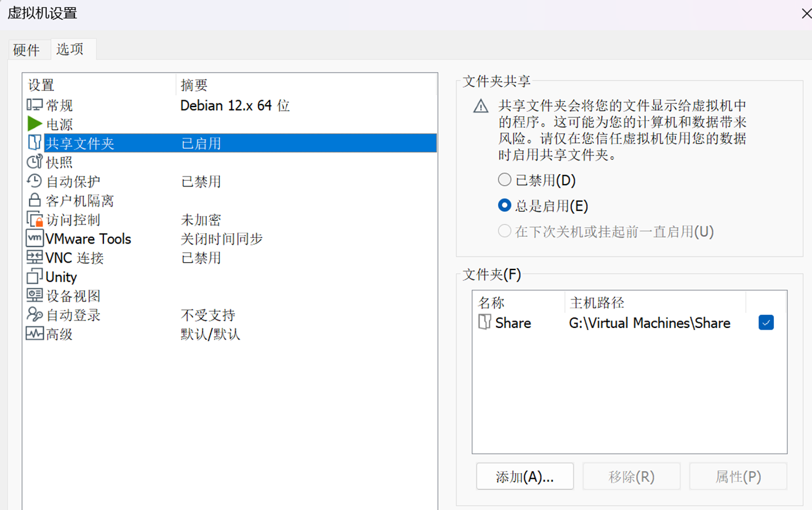Click the Snapshots (快照) clock icon
The height and width of the screenshot is (510, 812).
(34, 162)
